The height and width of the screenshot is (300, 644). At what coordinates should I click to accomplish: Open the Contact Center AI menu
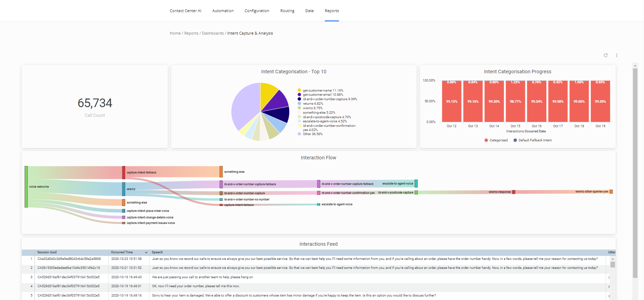point(185,11)
